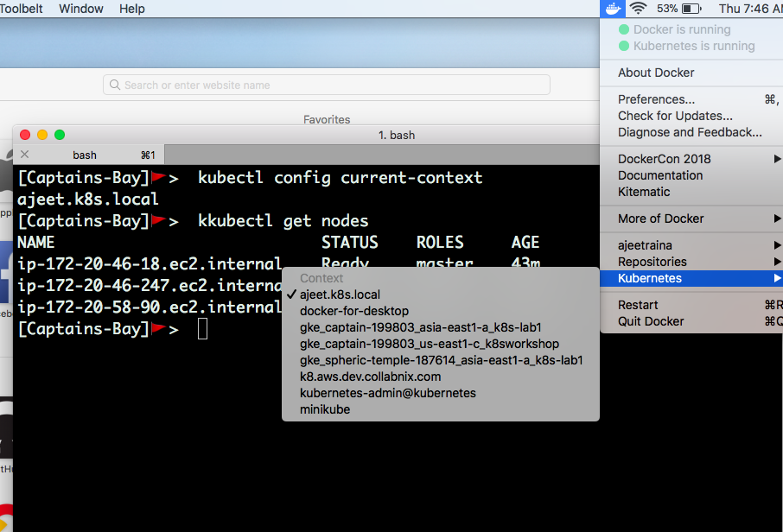Click the STATUS column header in terminal
Viewport: 783px width, 532px height.
[x=349, y=242]
